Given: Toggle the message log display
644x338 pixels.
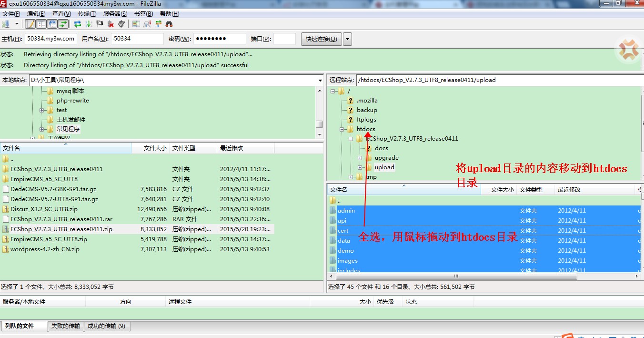Looking at the screenshot, I should pyautogui.click(x=30, y=24).
